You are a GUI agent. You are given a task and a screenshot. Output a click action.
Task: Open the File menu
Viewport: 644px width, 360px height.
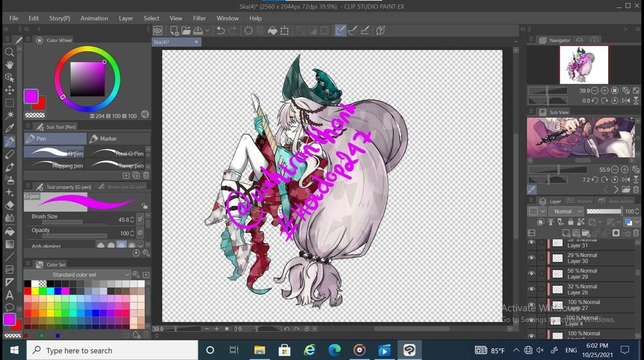pos(14,18)
